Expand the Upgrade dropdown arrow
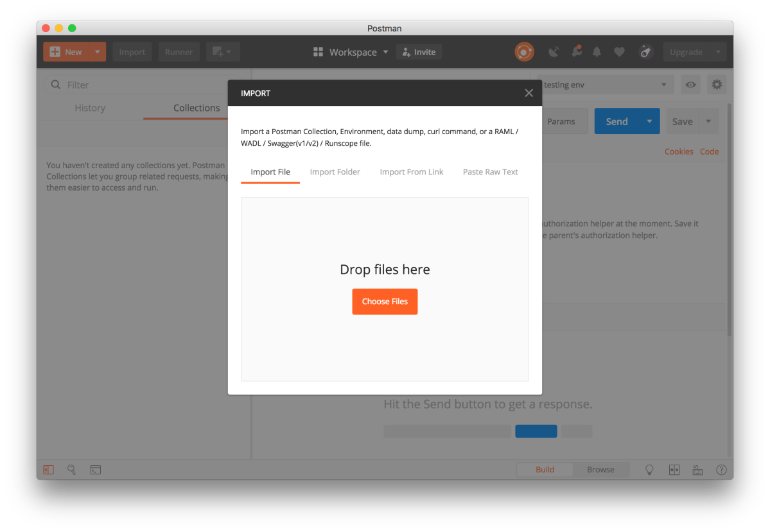The height and width of the screenshot is (532, 770). point(718,52)
